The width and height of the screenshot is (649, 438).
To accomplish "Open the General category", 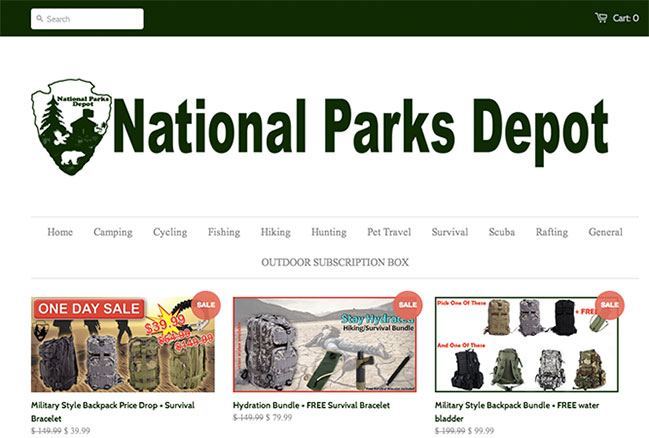I will tap(606, 232).
